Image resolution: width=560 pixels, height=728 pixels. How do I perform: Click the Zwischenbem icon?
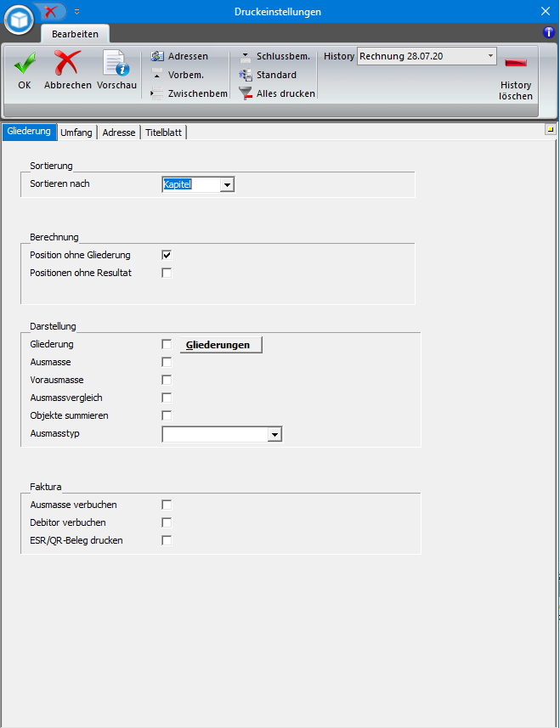[157, 93]
